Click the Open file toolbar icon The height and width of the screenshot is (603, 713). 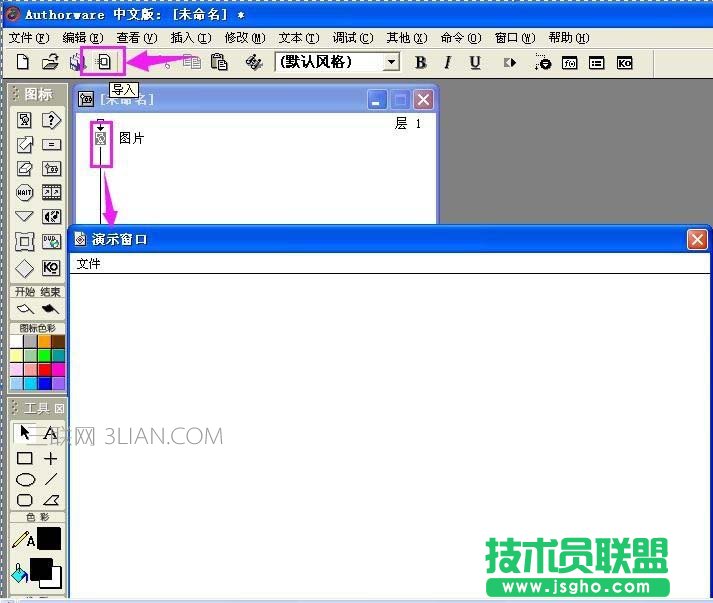50,61
